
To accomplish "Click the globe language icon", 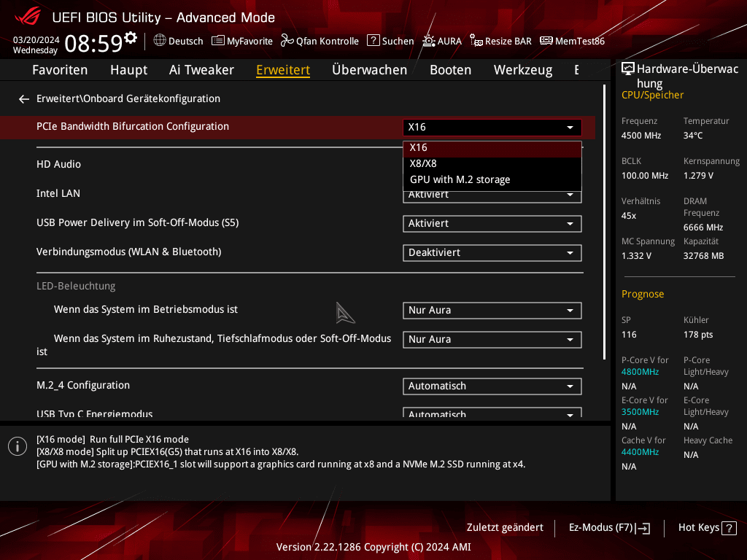I will point(160,41).
